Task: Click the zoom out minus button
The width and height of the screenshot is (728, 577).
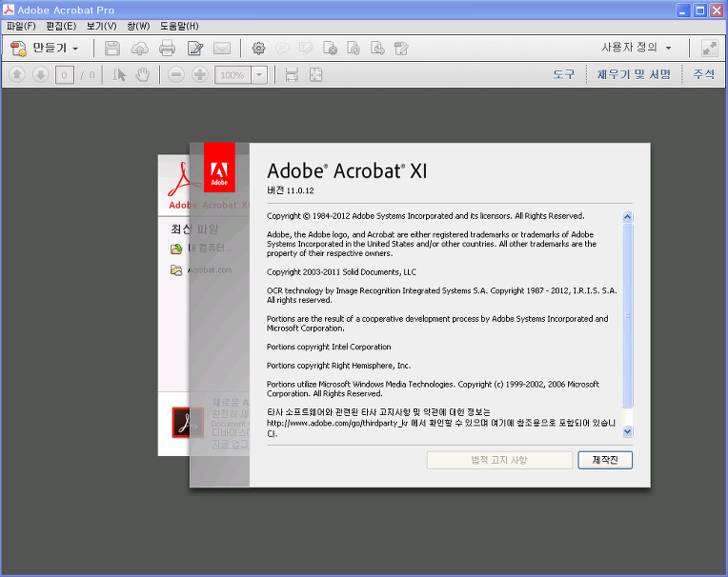Action: 176,74
